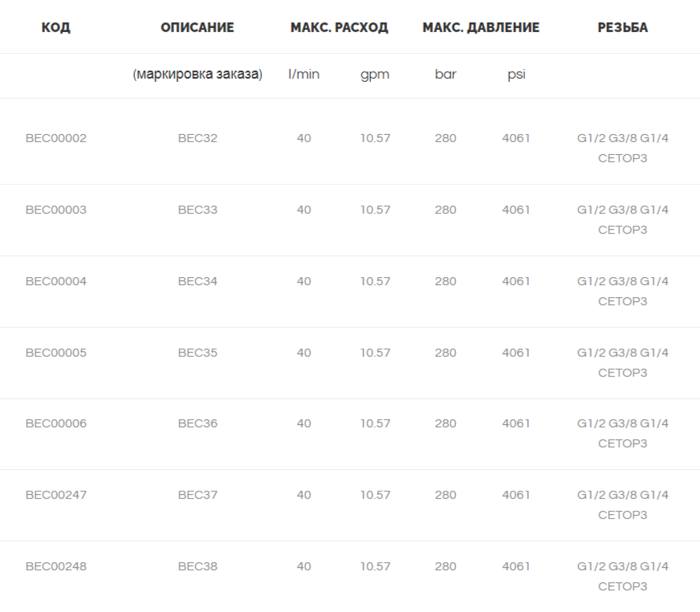The height and width of the screenshot is (612, 700).
Task: Click the 4061 psi value for BEC34
Action: (516, 281)
